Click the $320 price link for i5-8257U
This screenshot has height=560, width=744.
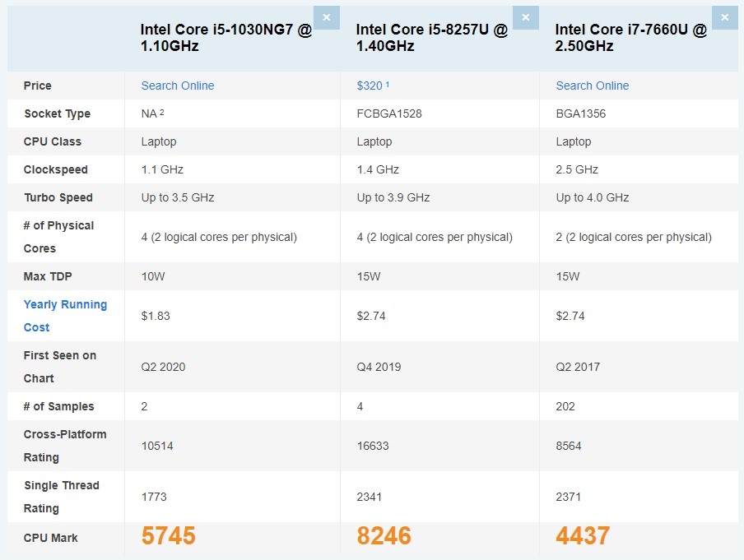[368, 86]
